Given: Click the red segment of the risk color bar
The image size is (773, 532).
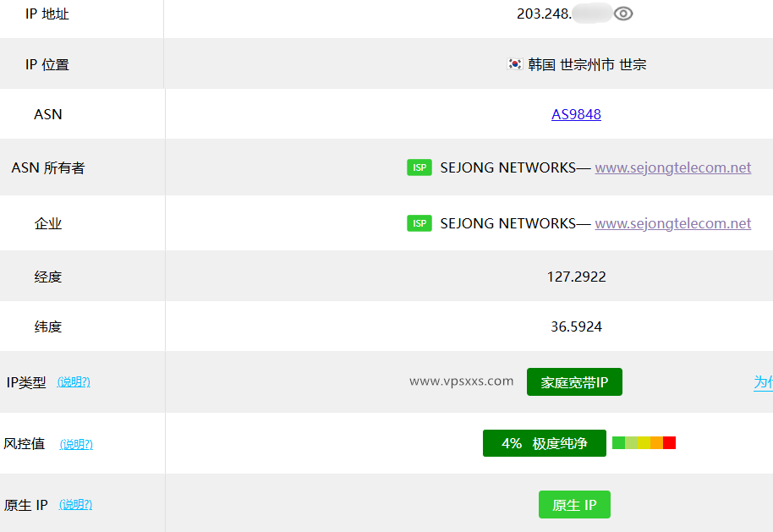Looking at the screenshot, I should [669, 442].
